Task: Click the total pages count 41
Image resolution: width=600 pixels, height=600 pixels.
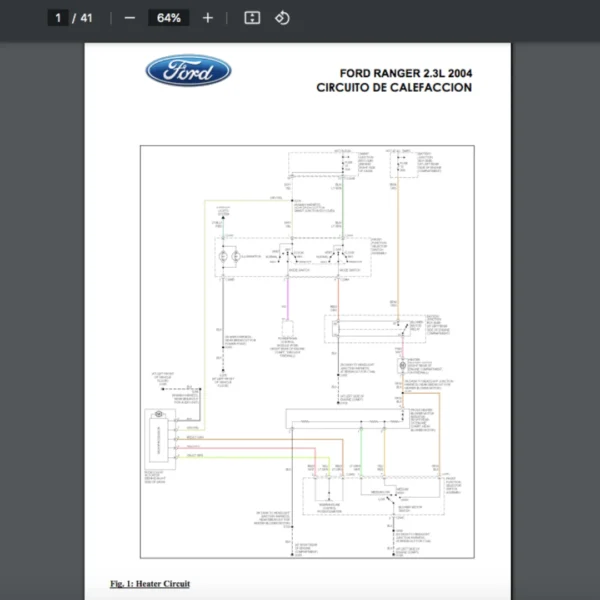Action: tap(87, 18)
